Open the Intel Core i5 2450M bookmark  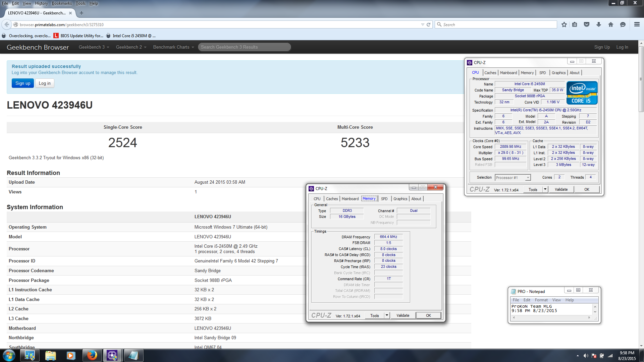[130, 36]
